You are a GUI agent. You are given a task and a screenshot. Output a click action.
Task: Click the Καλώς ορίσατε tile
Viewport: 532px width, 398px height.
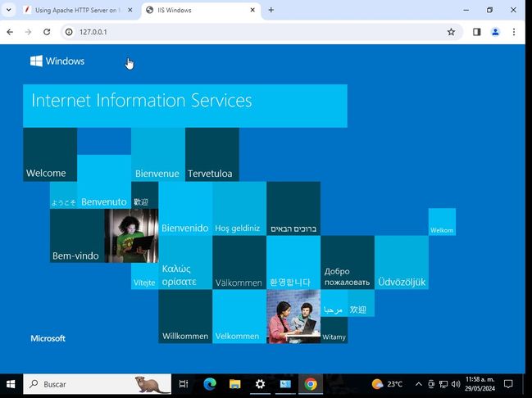(x=185, y=262)
